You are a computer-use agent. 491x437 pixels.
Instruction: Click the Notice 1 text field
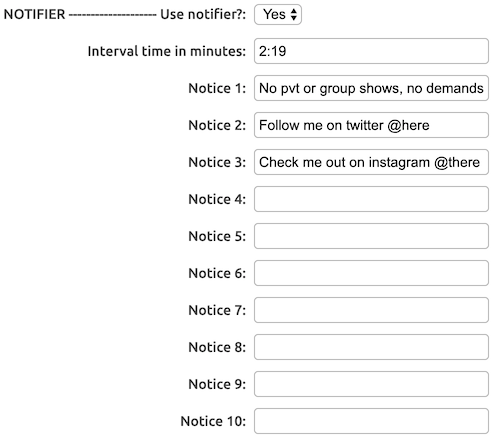pos(371,88)
